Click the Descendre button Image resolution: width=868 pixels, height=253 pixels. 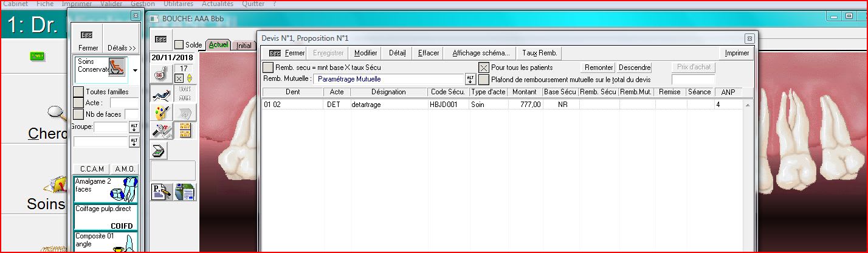[x=635, y=68]
